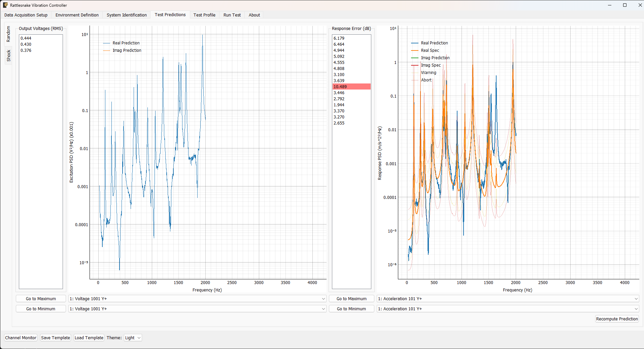This screenshot has height=349, width=644.
Task: Click Go to Minimum under Response Error
Action: (351, 309)
